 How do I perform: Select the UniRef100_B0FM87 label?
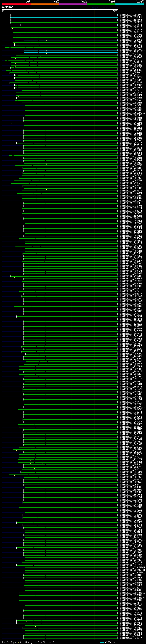pos(131,329)
